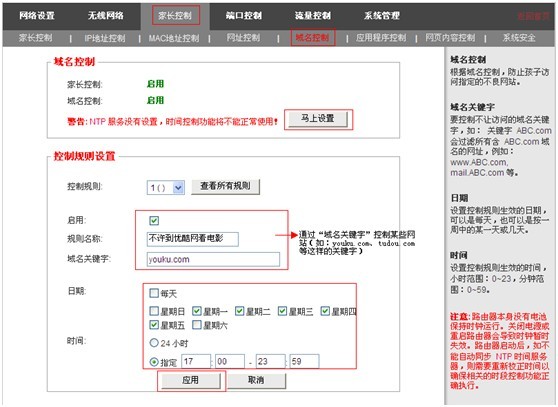558x407 pixels.
Task: Open the 网址控制 sub-menu item
Action: point(243,38)
